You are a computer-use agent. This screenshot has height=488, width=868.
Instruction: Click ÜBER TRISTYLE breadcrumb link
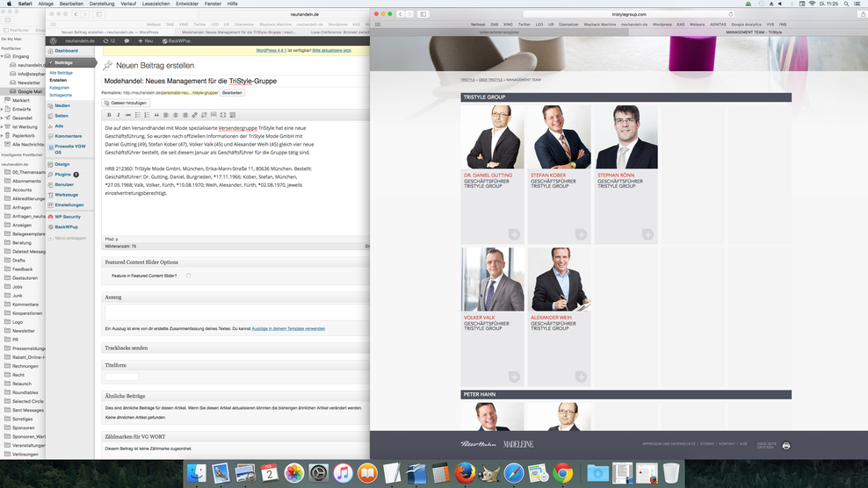click(x=490, y=80)
